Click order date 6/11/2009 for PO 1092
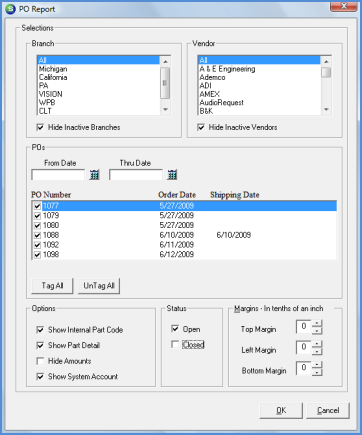362x435 pixels. click(x=177, y=245)
